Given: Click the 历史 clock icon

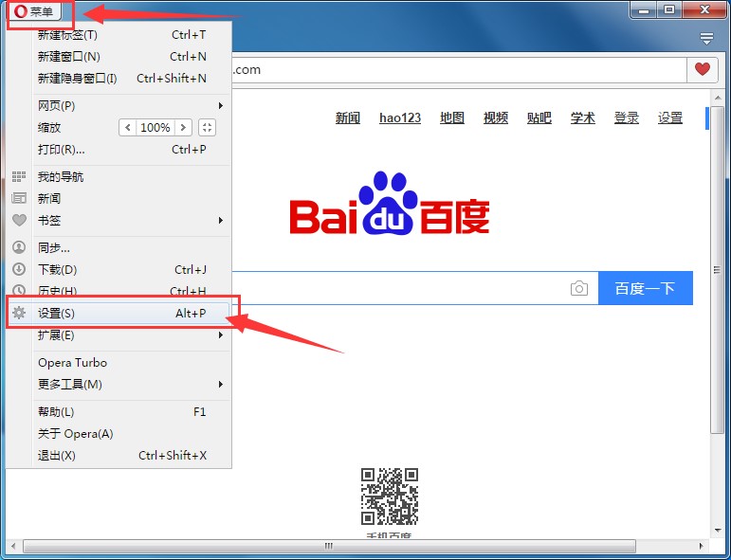Looking at the screenshot, I should 19,290.
